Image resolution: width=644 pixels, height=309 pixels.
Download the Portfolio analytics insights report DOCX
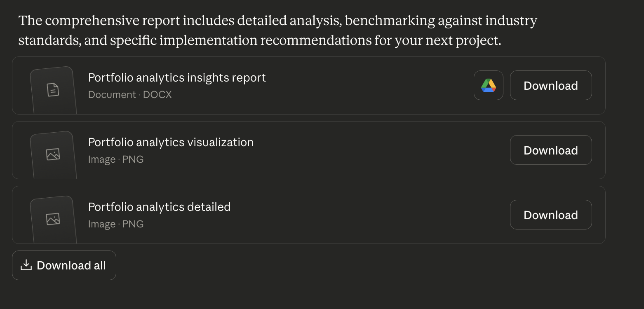click(550, 85)
